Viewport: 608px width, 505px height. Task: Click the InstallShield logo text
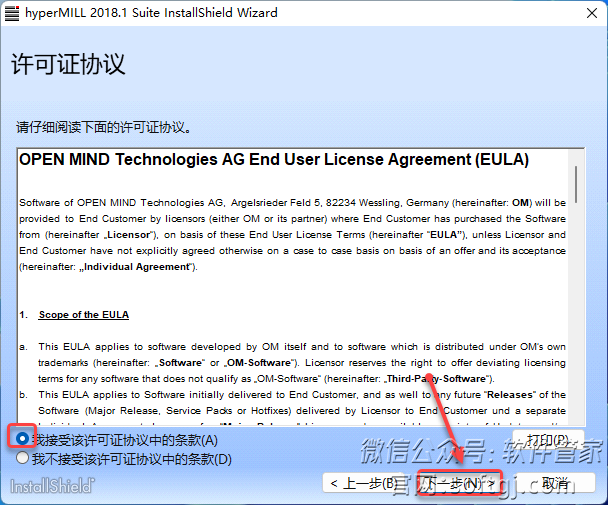click(52, 486)
